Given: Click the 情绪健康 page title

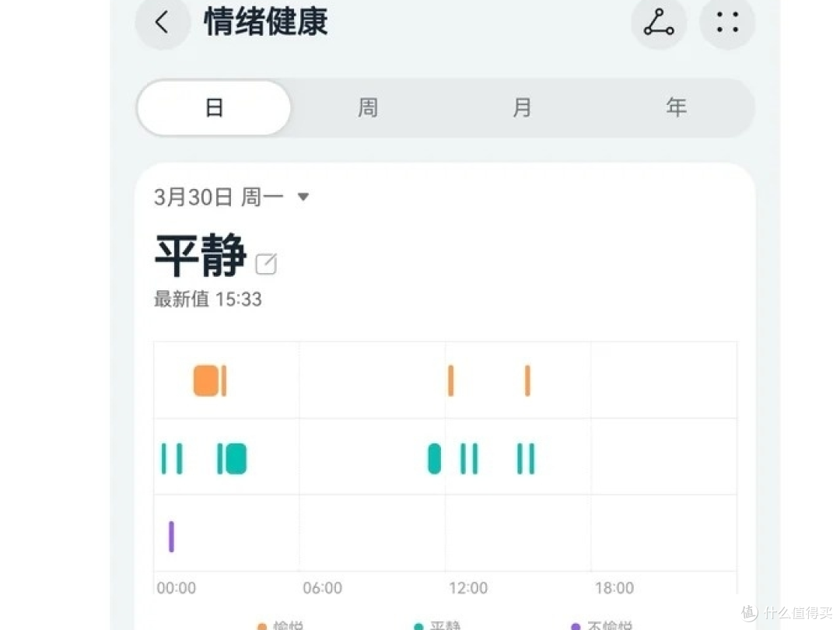Looking at the screenshot, I should [266, 23].
